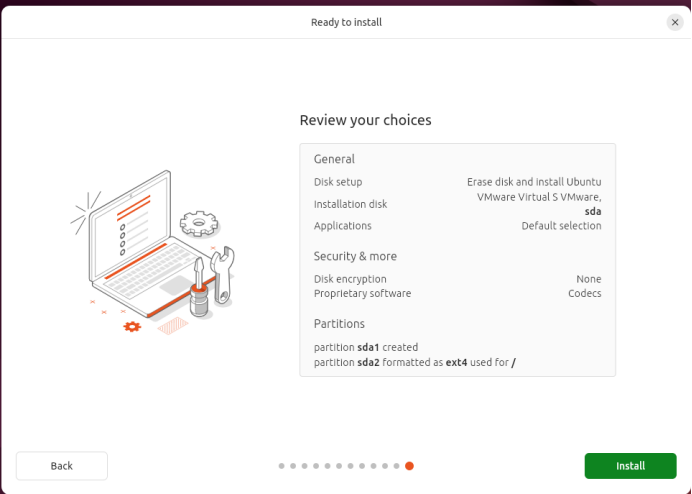Image resolution: width=692 pixels, height=494 pixels.
Task: Go back with the Back button
Action: [62, 466]
